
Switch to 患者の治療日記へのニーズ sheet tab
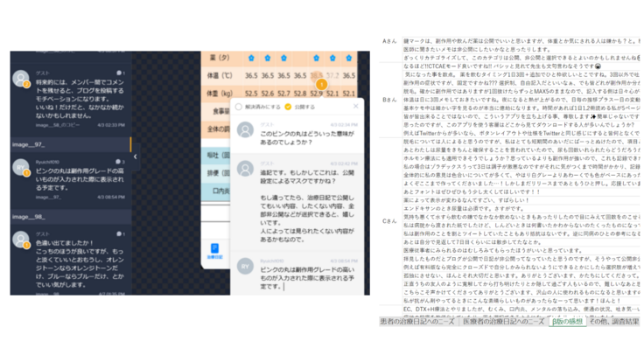click(416, 322)
